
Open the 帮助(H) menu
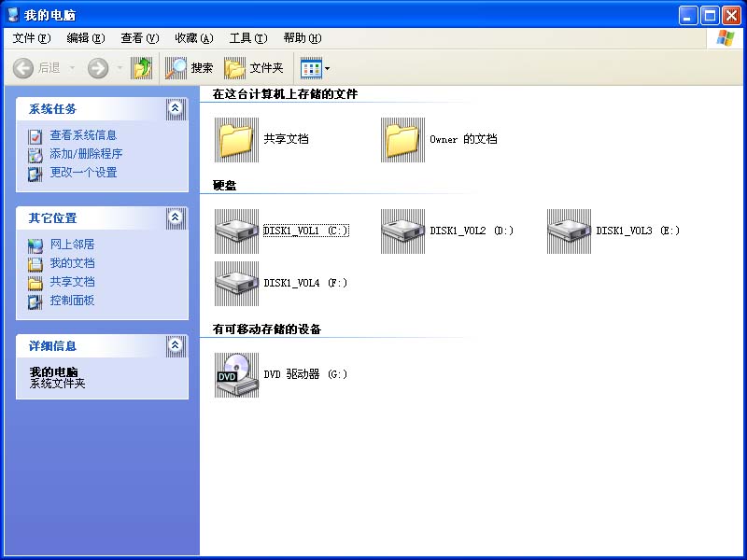pyautogui.click(x=303, y=38)
